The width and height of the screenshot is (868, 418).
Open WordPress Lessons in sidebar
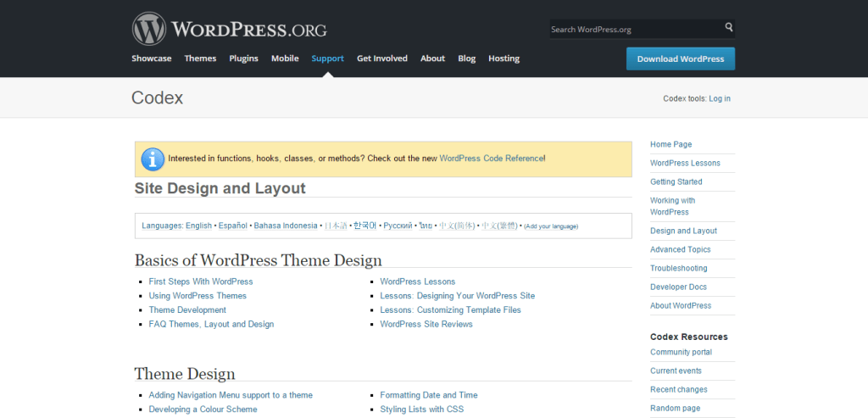point(685,163)
